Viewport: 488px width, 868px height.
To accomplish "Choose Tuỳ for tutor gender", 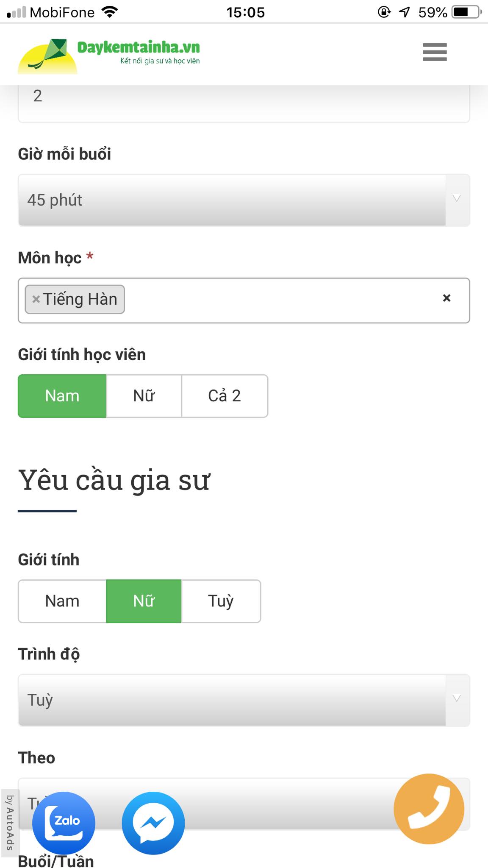I will 221,601.
